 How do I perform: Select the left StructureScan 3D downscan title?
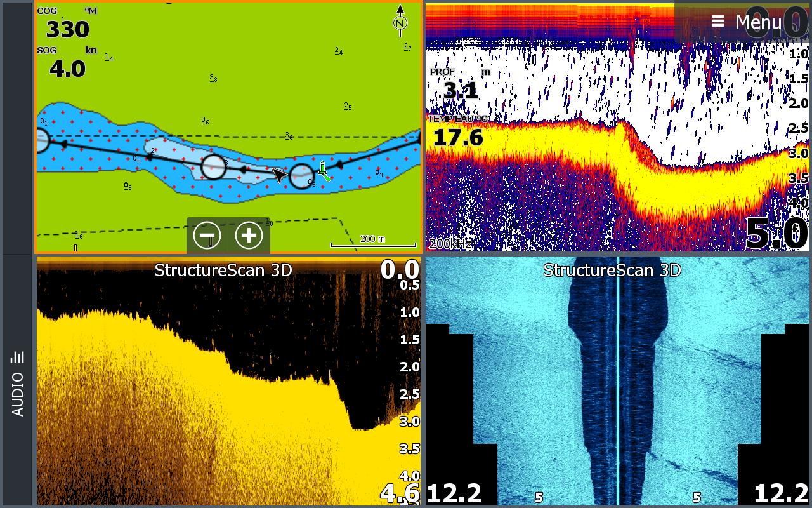pyautogui.click(x=223, y=270)
